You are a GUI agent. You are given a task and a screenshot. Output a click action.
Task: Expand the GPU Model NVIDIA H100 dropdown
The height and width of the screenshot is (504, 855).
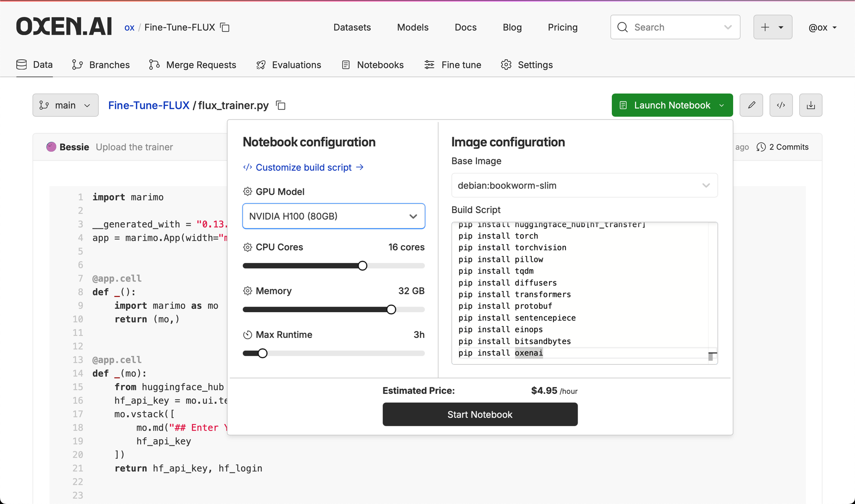[x=333, y=216]
